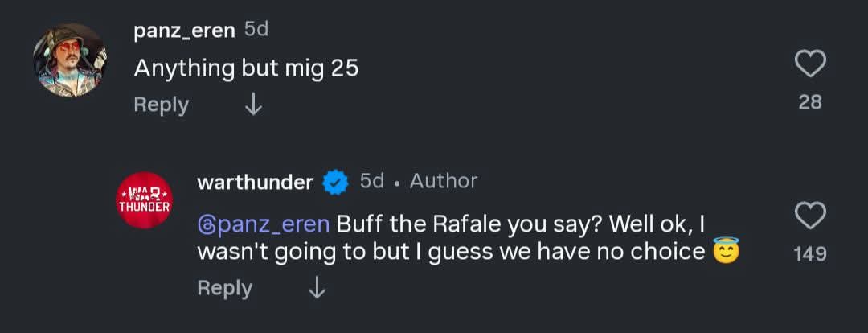This screenshot has width=868, height=333.
Task: Click the down arrow under panz_eren's comment
Action: click(x=253, y=105)
